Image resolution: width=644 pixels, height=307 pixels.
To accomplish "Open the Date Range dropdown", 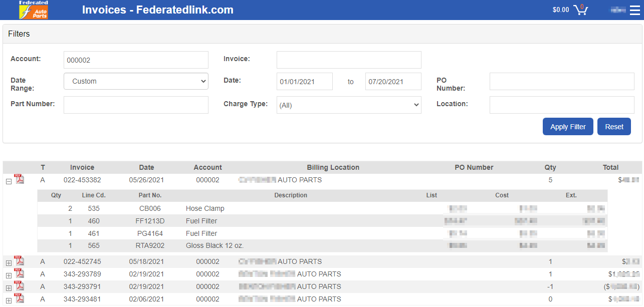I will 136,81.
